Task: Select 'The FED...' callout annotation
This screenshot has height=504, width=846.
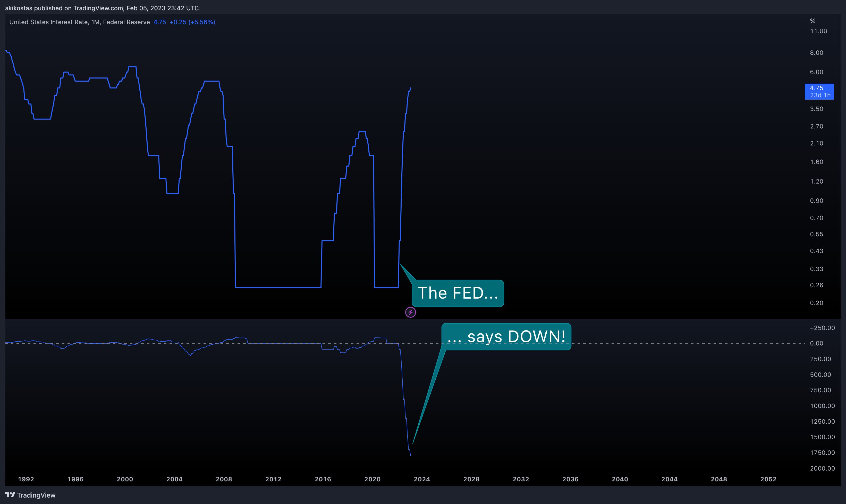Action: (458, 293)
